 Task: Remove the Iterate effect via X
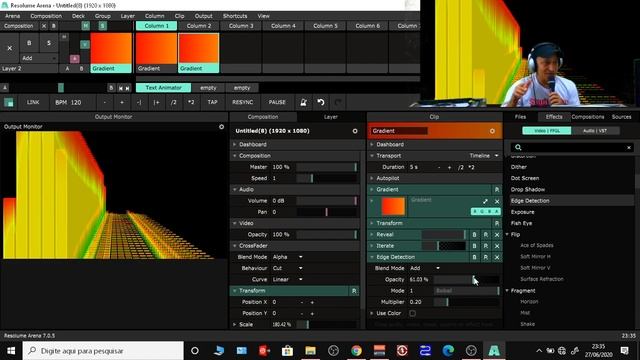(x=497, y=246)
